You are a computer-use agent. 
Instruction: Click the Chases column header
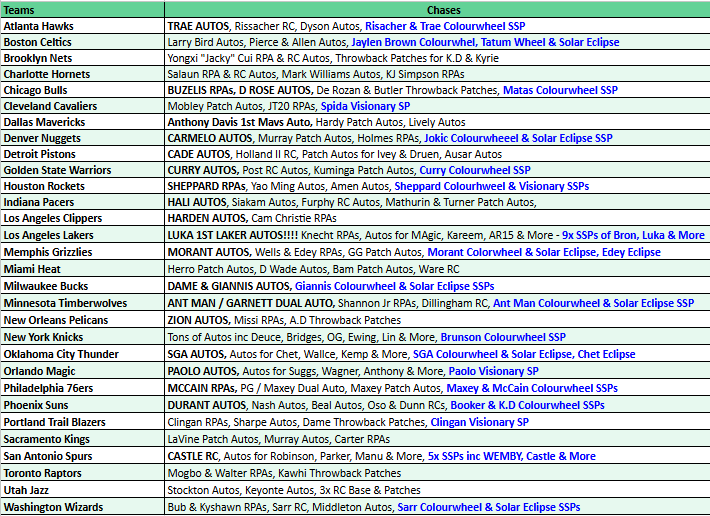436,9
